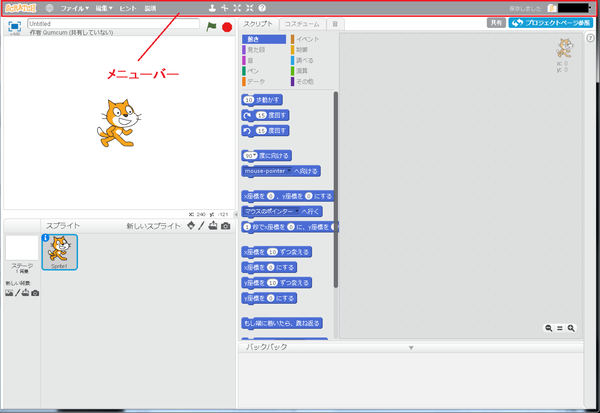Expand the バックパック panel with its arrow

pyautogui.click(x=411, y=348)
